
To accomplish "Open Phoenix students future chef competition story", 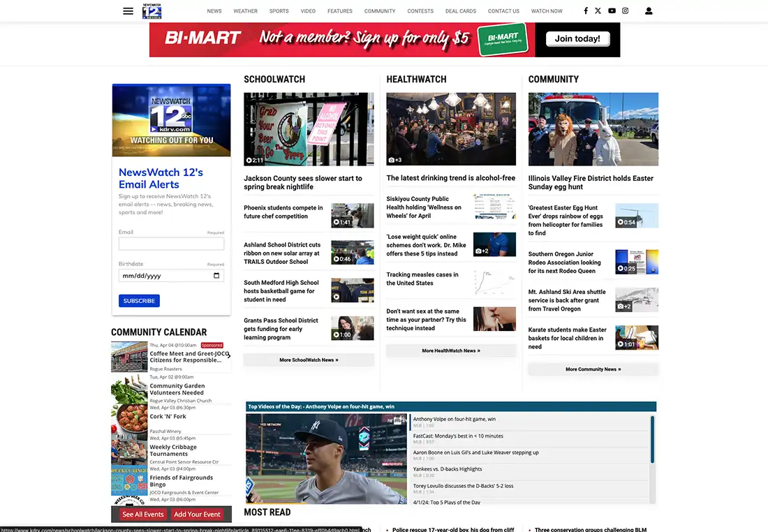I will pyautogui.click(x=283, y=212).
